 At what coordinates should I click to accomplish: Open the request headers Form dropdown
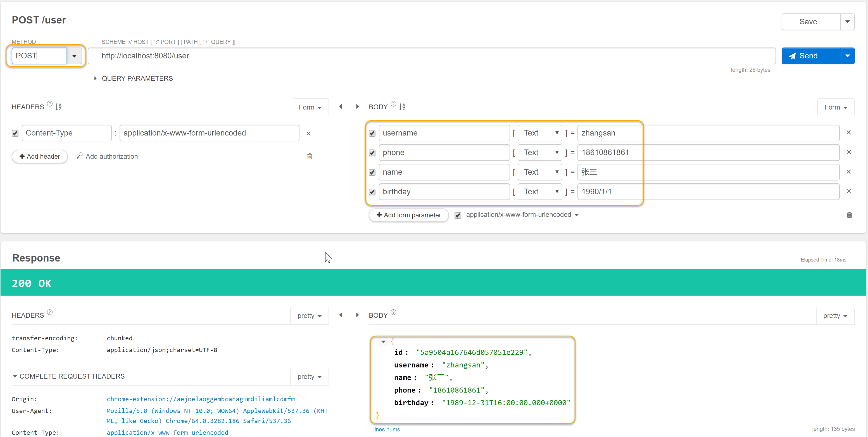[x=310, y=107]
